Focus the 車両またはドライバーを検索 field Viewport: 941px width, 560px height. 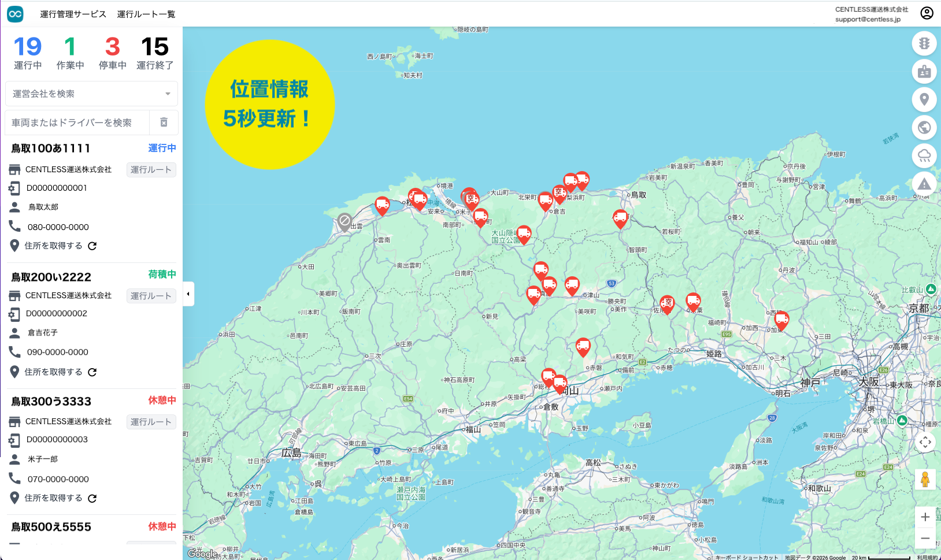77,123
